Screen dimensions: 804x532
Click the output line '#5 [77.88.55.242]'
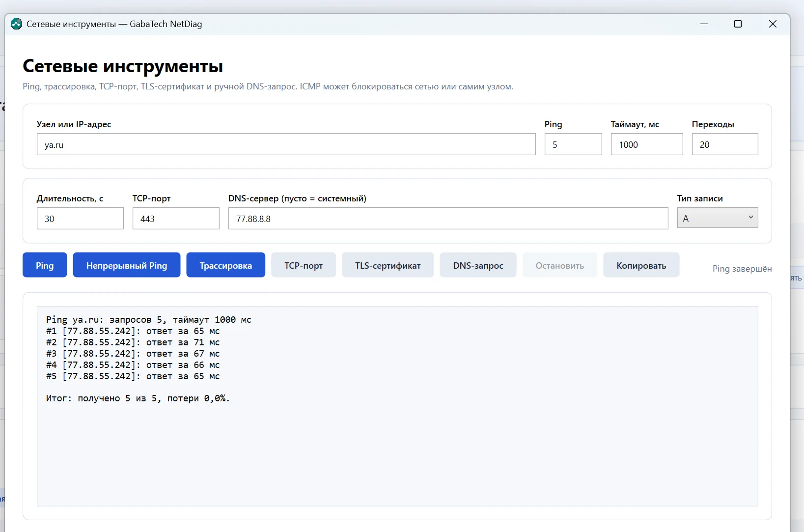(133, 376)
